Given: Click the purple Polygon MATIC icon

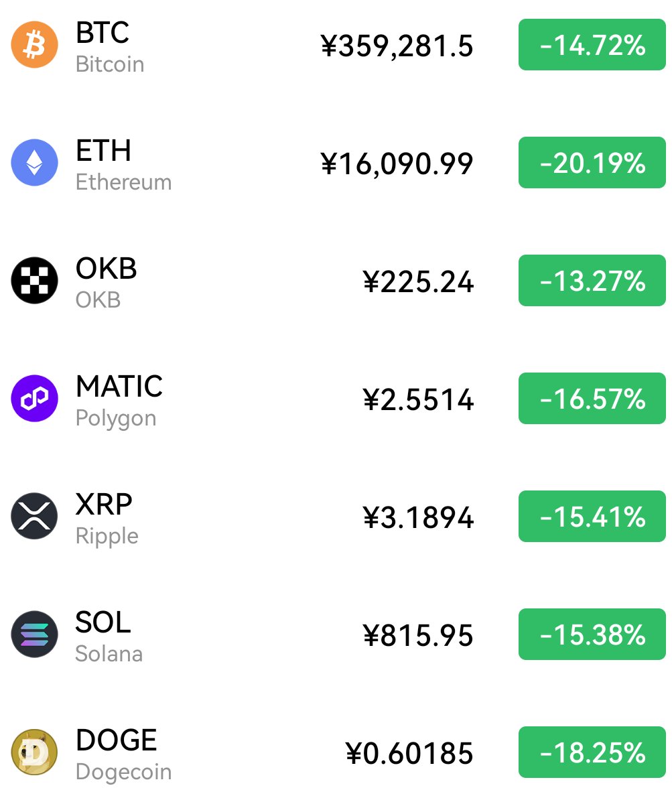Looking at the screenshot, I should (34, 399).
